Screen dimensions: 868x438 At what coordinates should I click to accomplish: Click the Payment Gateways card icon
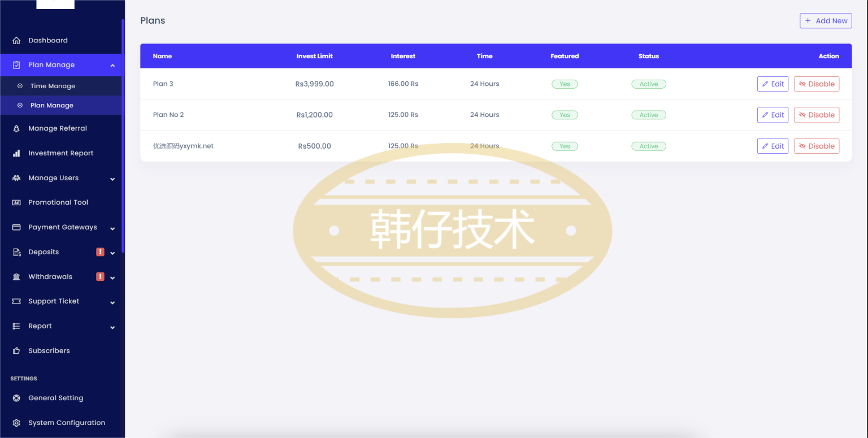pos(16,227)
